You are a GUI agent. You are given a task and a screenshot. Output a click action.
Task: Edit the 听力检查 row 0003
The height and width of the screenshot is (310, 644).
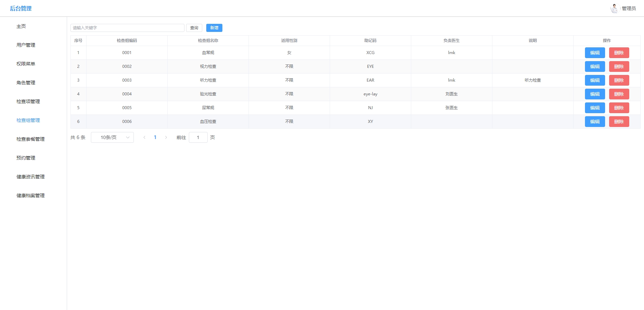(x=595, y=80)
